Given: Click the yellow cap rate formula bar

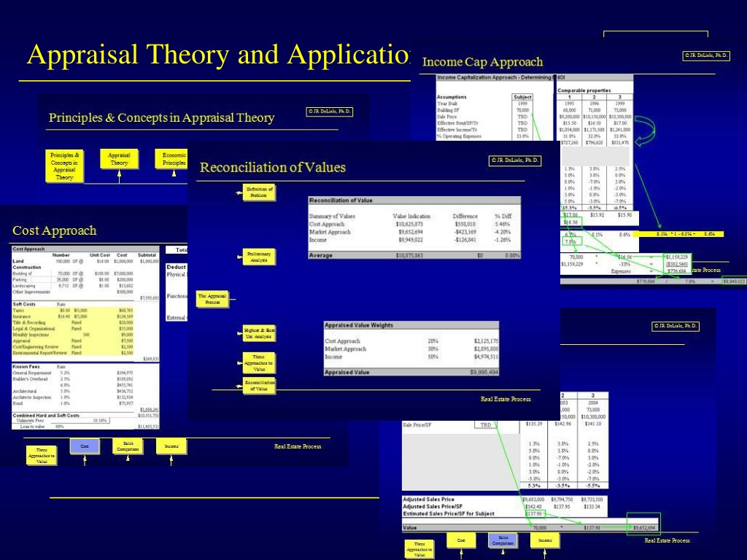Looking at the screenshot, I should pos(678,234).
